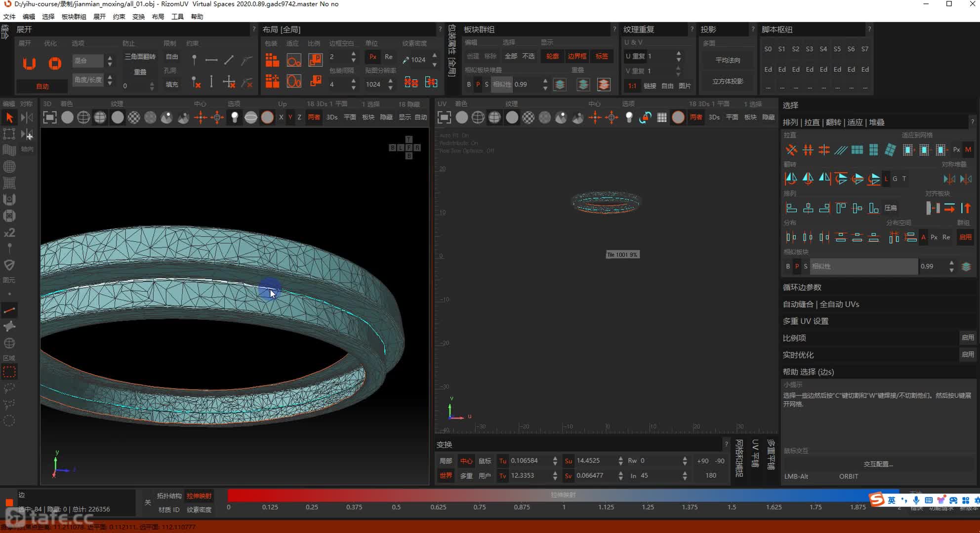Viewport: 980px width, 533px height.
Task: Increase the 边框空白 margin value stepper
Action: click(353, 54)
